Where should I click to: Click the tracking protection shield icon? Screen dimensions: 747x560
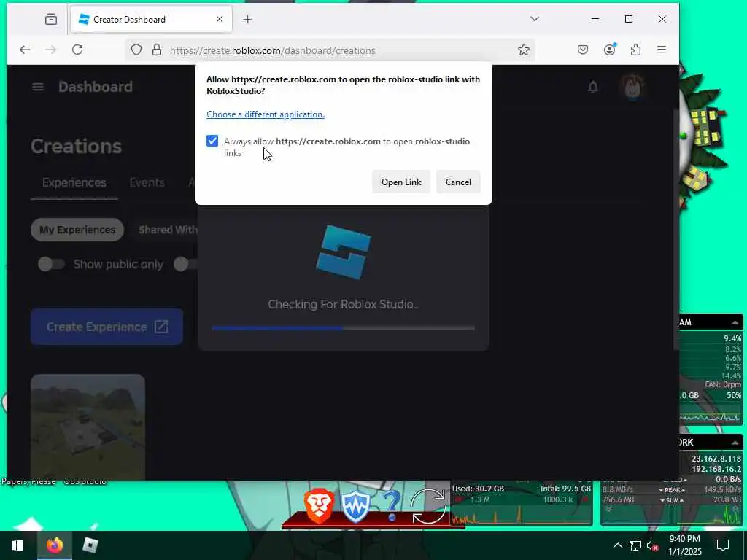click(x=136, y=50)
